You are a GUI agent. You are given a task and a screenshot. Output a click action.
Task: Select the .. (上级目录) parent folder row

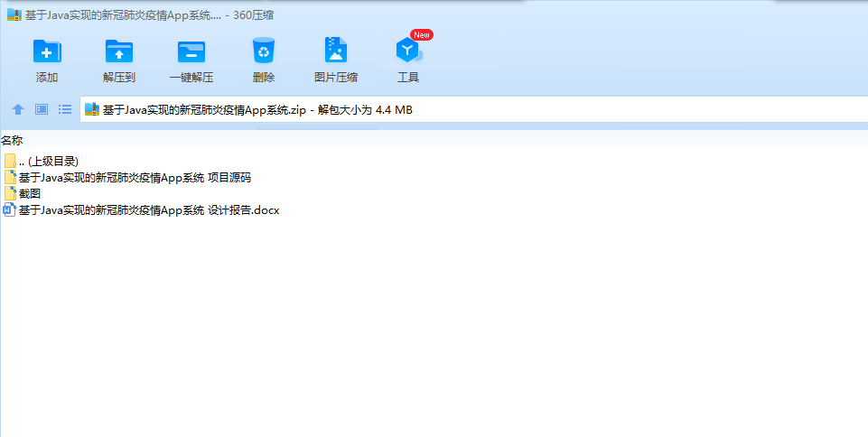click(42, 161)
